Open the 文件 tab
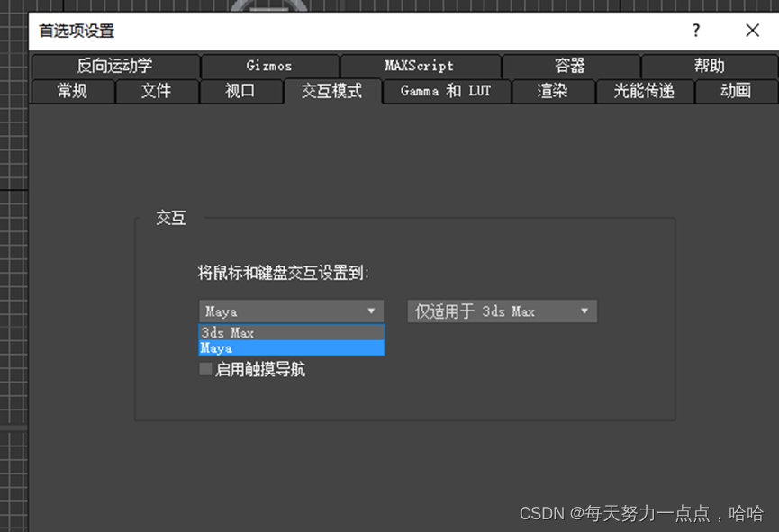This screenshot has width=779, height=532. 157,92
